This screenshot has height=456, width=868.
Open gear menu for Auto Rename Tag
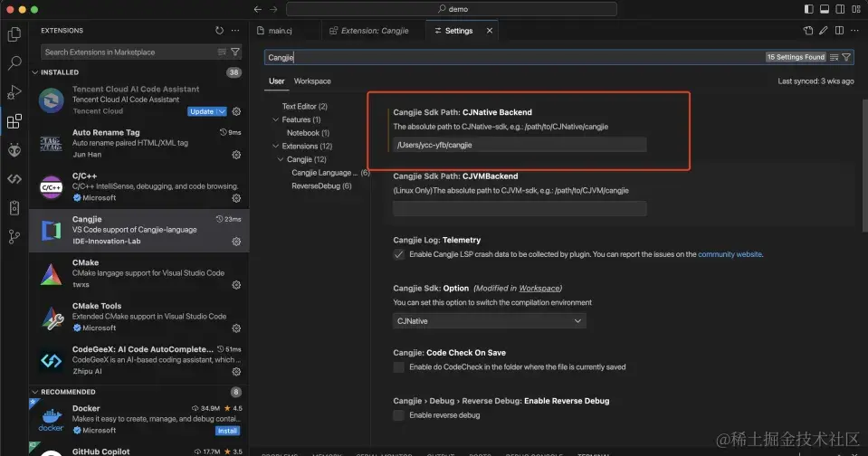coord(236,155)
